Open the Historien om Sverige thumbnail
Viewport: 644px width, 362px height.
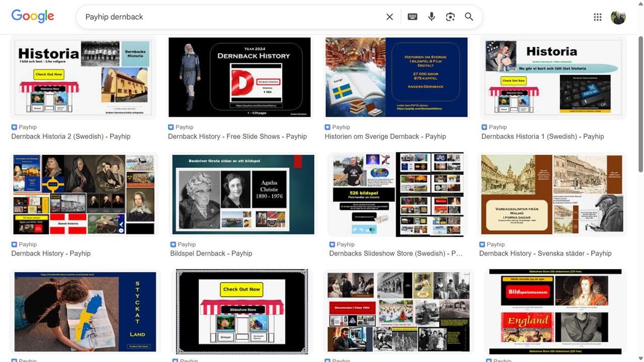point(396,77)
